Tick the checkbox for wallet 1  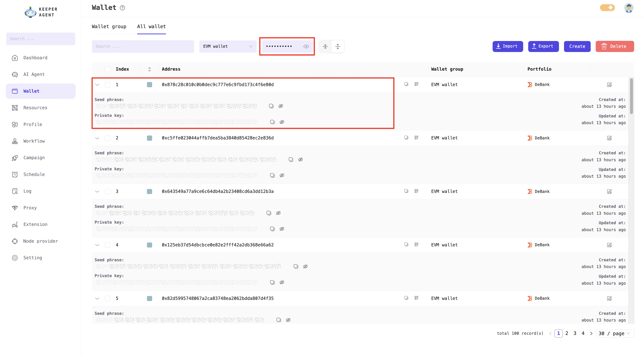pyautogui.click(x=108, y=84)
